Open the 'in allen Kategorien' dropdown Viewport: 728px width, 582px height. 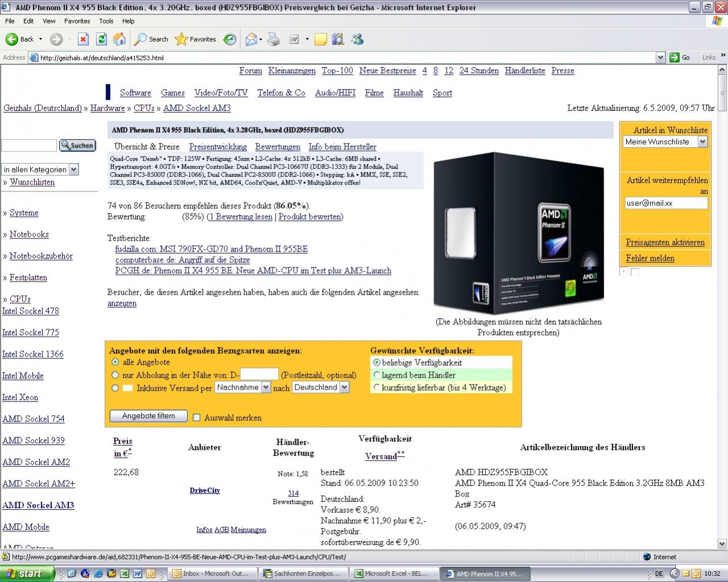tap(40, 170)
